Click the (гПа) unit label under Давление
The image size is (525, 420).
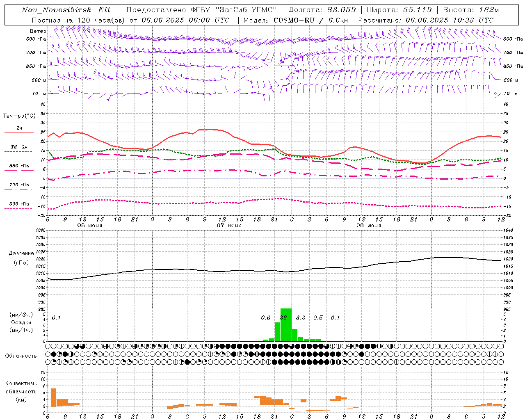(21, 263)
